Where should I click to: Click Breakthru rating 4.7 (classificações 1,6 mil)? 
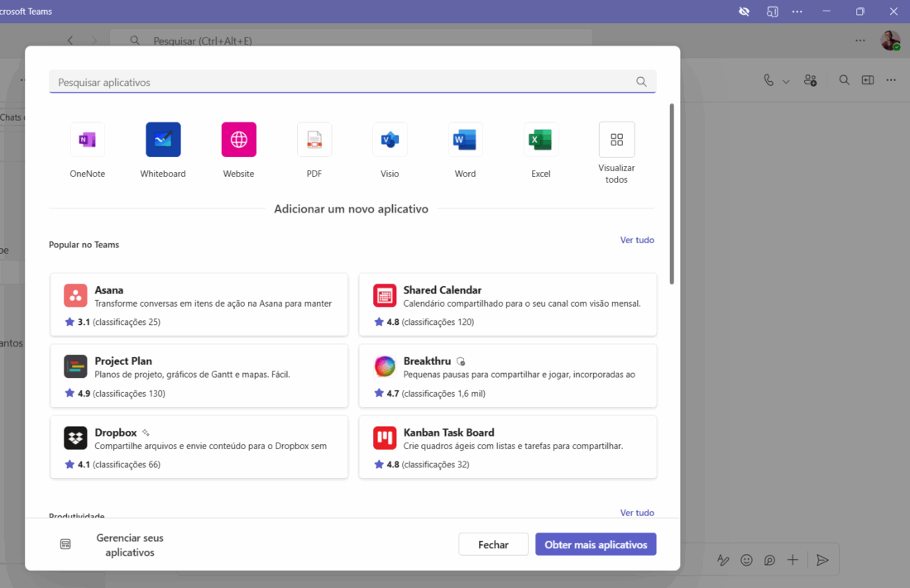pyautogui.click(x=430, y=393)
